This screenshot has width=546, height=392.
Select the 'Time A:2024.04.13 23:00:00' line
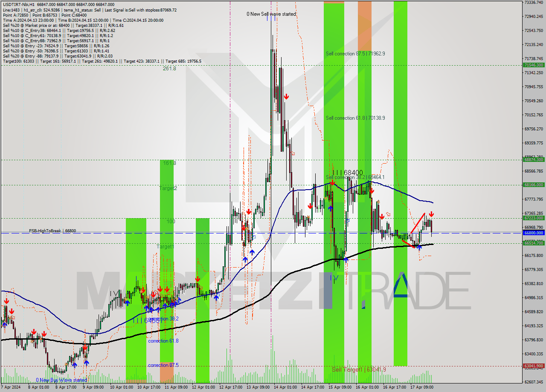[83, 20]
